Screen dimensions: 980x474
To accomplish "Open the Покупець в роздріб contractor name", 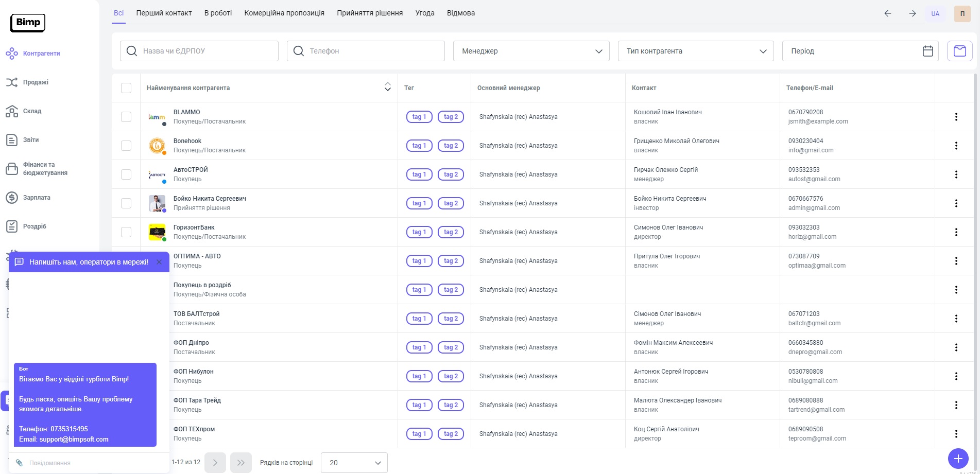I will pyautogui.click(x=202, y=285).
